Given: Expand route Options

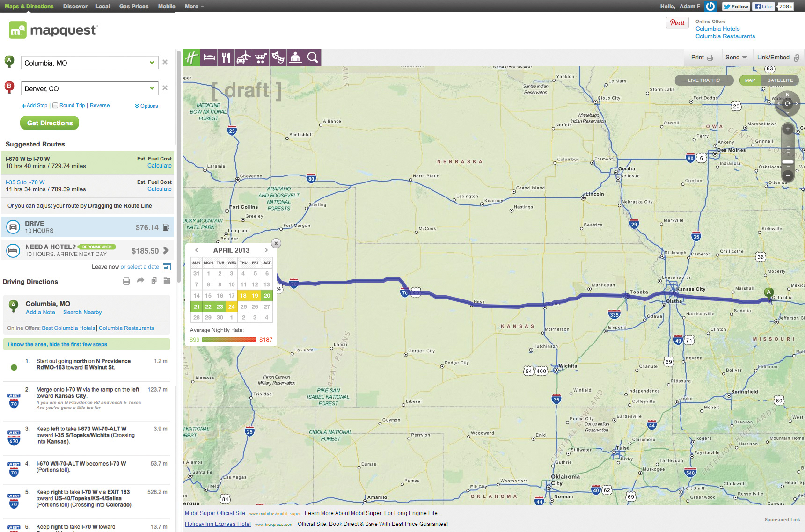Looking at the screenshot, I should (x=146, y=106).
